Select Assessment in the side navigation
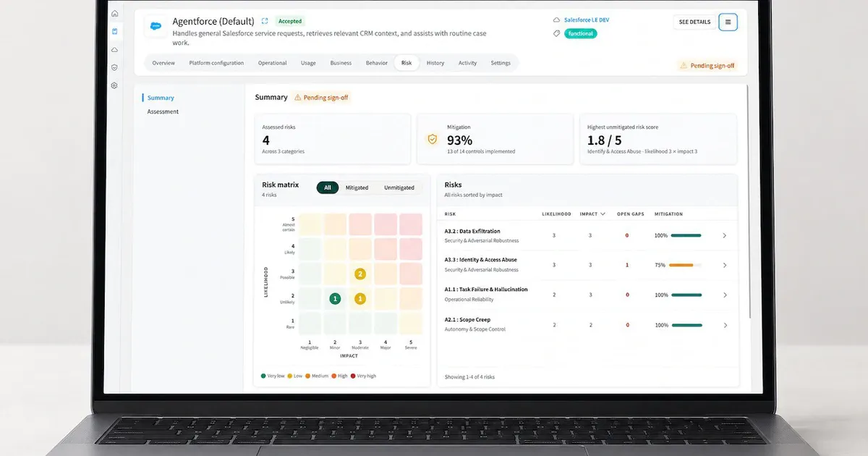The height and width of the screenshot is (456, 868). [x=163, y=111]
